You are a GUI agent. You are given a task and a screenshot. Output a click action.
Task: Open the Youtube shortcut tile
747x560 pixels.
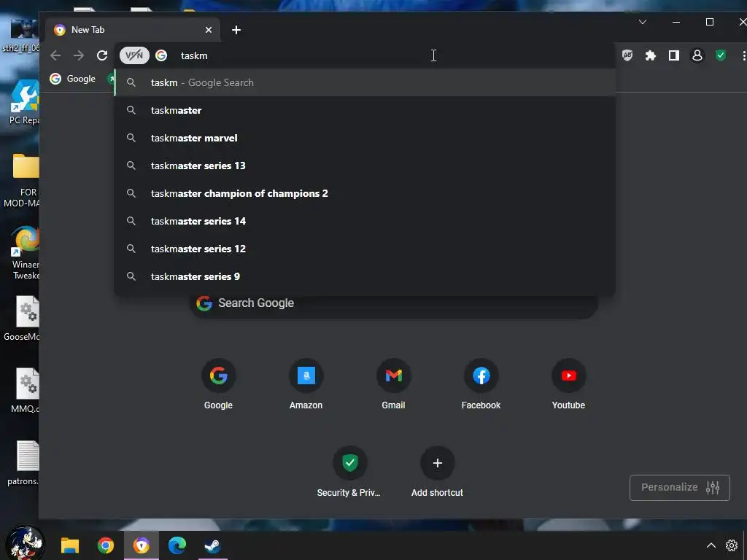568,384
